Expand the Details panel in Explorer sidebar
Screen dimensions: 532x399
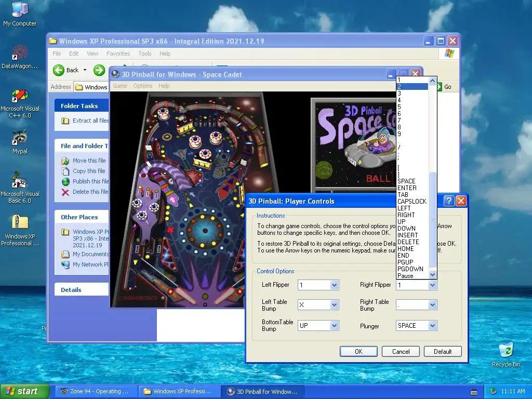[x=82, y=290]
